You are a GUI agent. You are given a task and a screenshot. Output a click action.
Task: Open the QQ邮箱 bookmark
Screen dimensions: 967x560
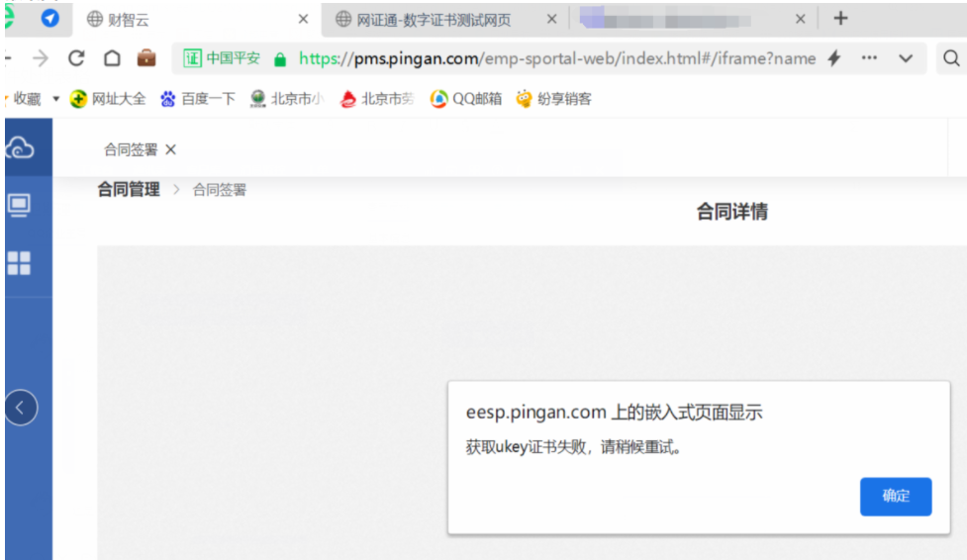(x=466, y=99)
